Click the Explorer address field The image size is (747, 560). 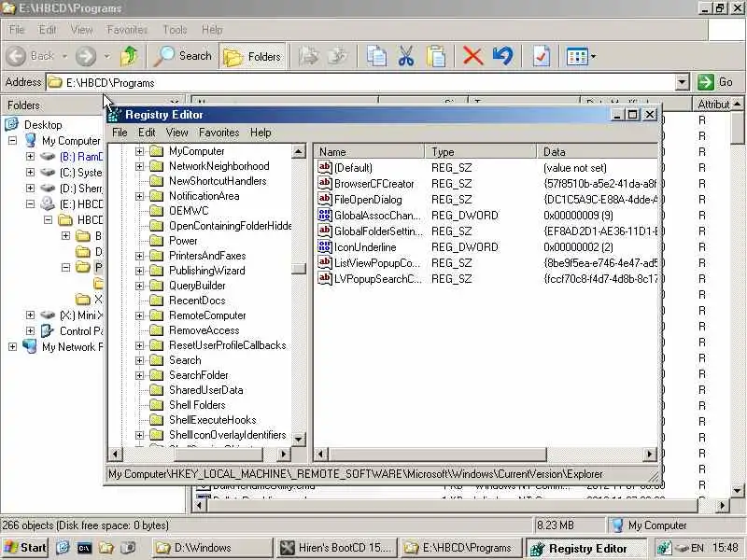coord(361,82)
